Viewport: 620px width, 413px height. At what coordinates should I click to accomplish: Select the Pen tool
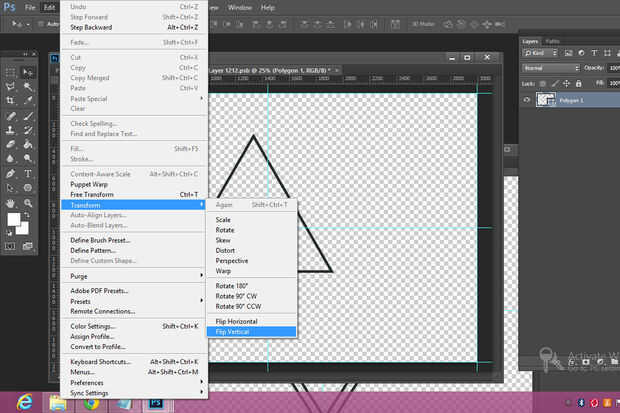tap(10, 173)
